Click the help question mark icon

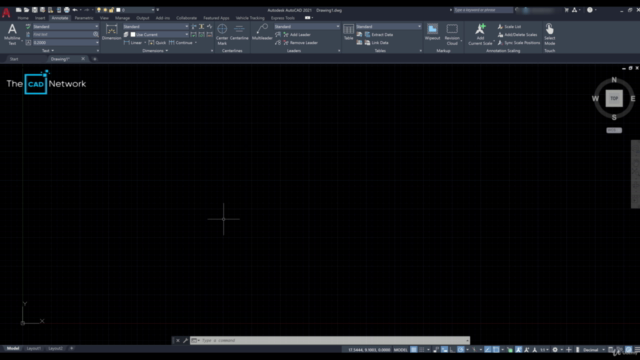tap(590, 10)
